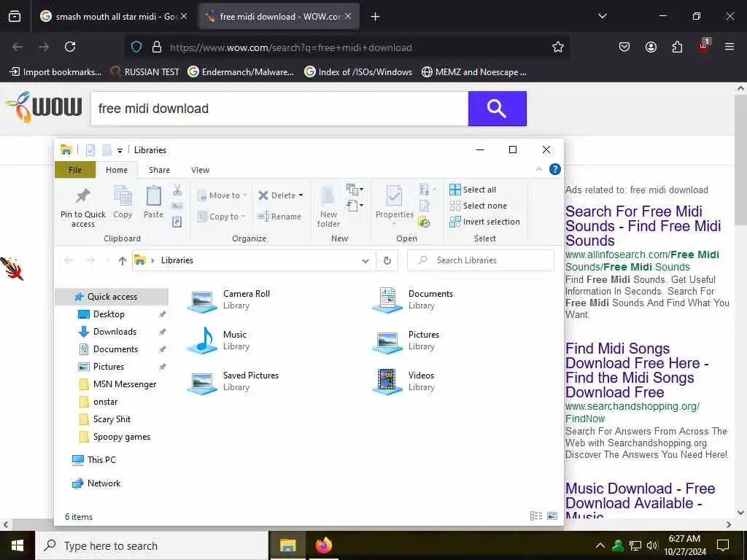Open the File tab in Explorer
This screenshot has height=560, width=747.
(75, 170)
